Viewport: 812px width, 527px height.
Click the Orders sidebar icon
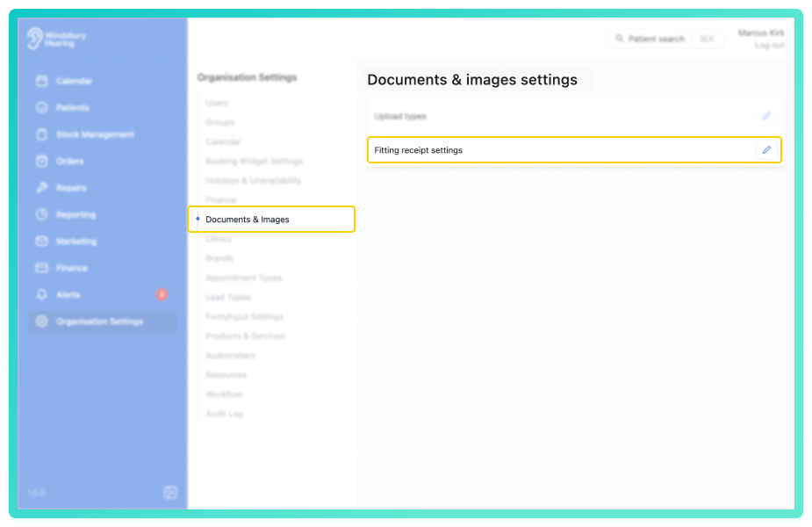[x=42, y=161]
